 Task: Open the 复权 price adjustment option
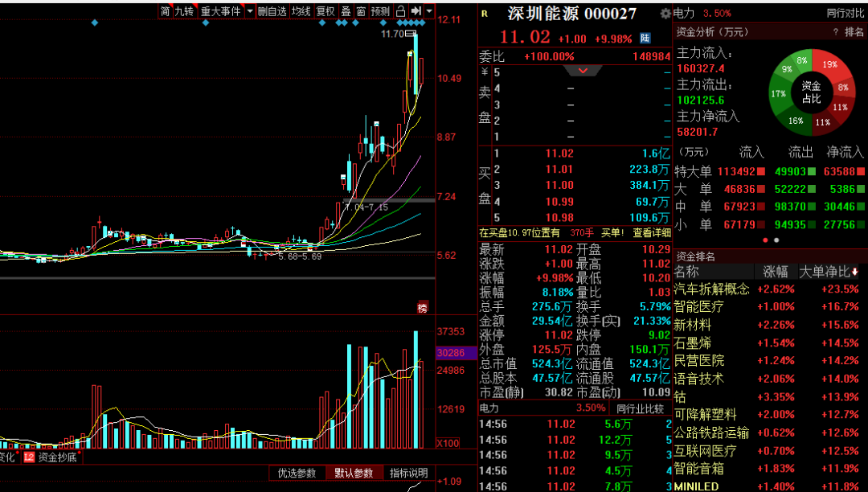click(x=325, y=11)
